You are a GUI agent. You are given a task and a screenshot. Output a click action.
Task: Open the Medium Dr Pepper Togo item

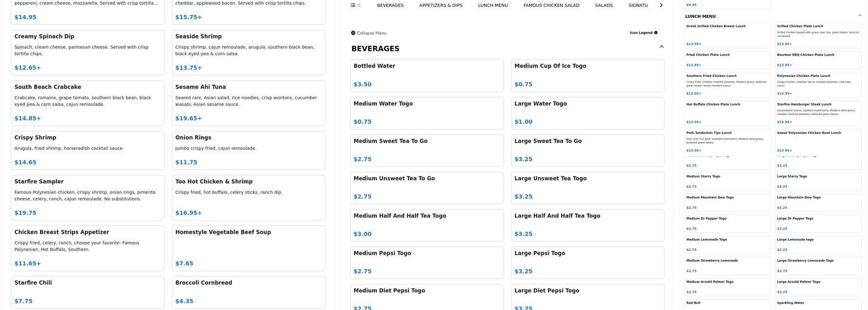coord(727,223)
